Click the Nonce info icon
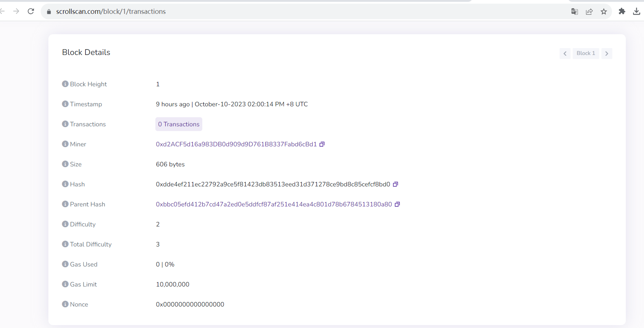The height and width of the screenshot is (328, 644). coord(65,304)
